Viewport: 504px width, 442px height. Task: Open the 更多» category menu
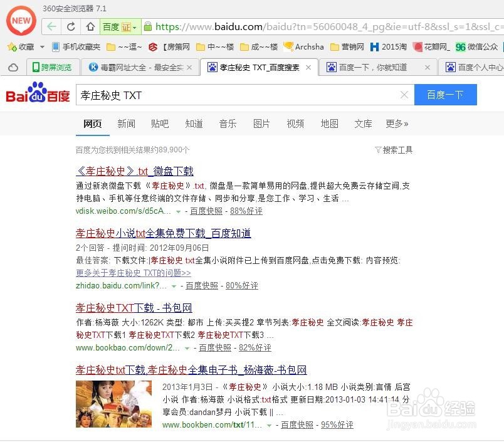point(397,124)
